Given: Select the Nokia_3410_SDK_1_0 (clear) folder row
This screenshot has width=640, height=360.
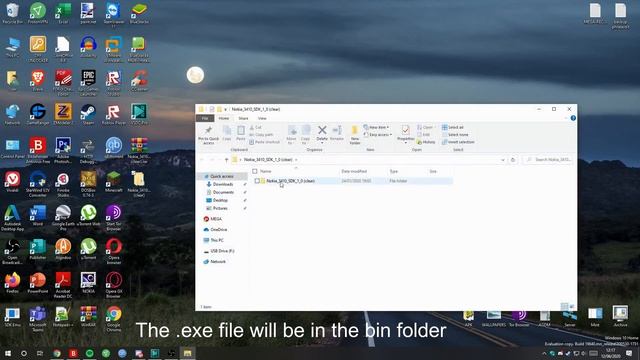Looking at the screenshot, I should click(x=352, y=181).
